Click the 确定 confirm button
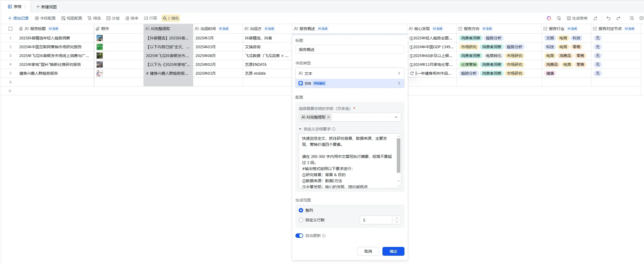This screenshot has width=644, height=264. (x=393, y=251)
